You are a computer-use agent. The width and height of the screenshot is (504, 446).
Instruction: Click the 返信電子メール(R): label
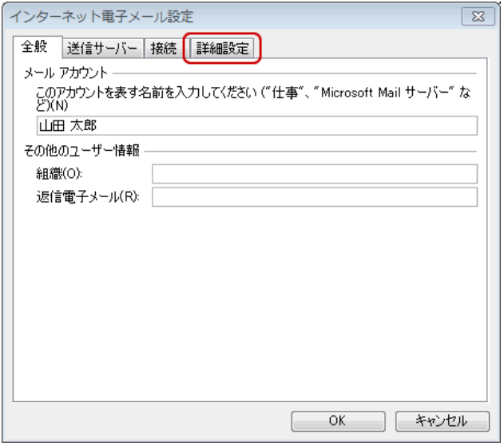point(88,197)
